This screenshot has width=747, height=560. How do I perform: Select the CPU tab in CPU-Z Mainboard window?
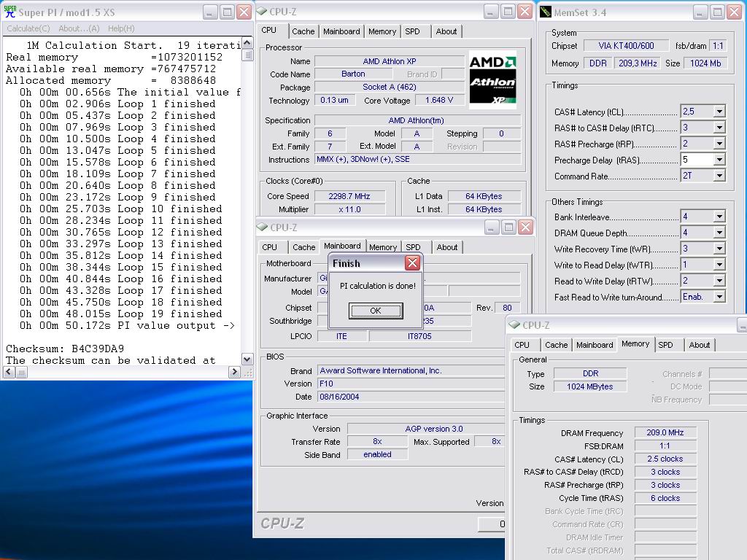(270, 247)
